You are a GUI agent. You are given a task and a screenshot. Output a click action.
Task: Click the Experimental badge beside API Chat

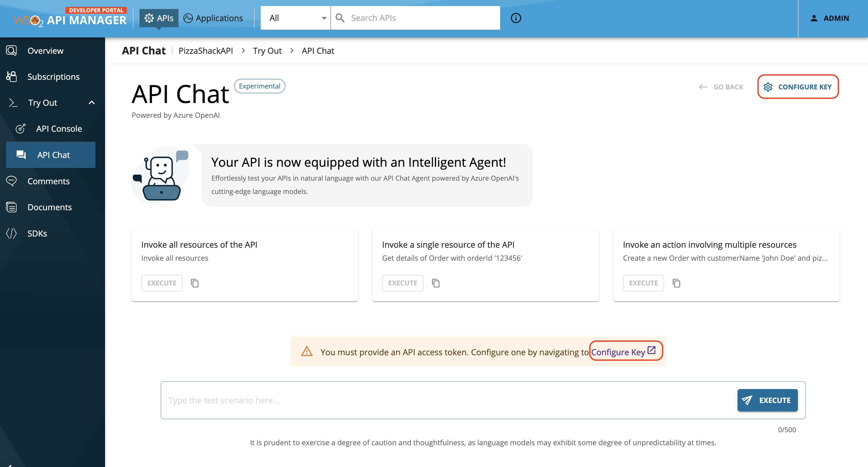click(x=259, y=86)
